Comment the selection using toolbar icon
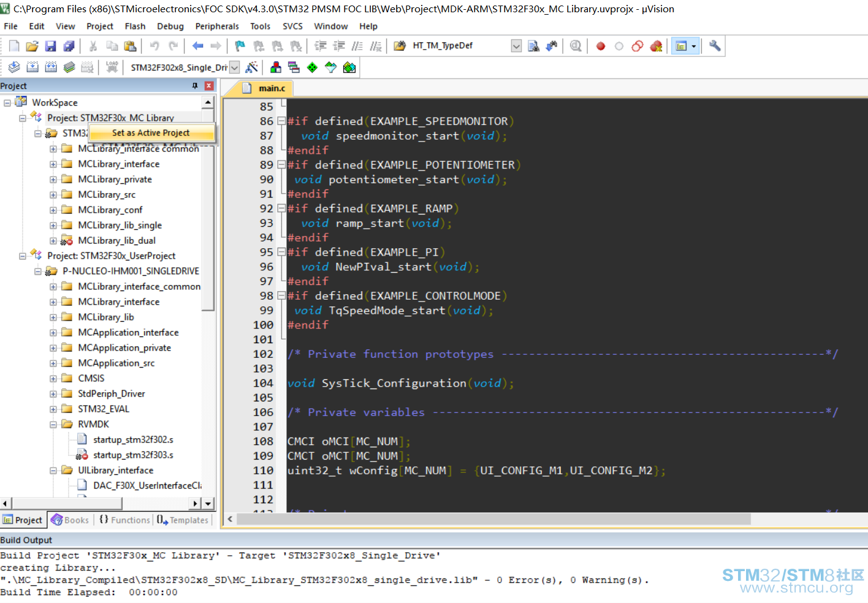868x603 pixels. (357, 46)
